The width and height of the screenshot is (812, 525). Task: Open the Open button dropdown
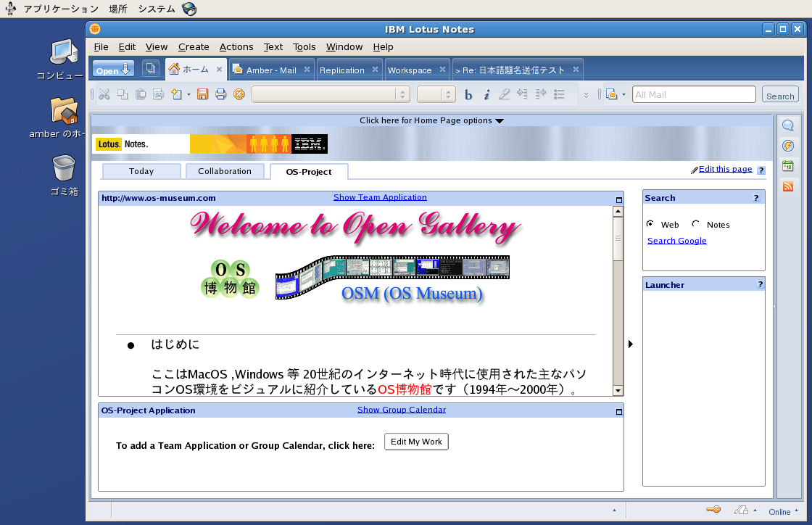click(x=113, y=69)
